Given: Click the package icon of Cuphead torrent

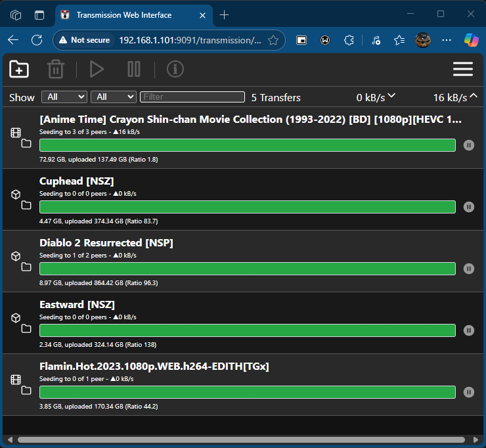Looking at the screenshot, I should coord(16,194).
